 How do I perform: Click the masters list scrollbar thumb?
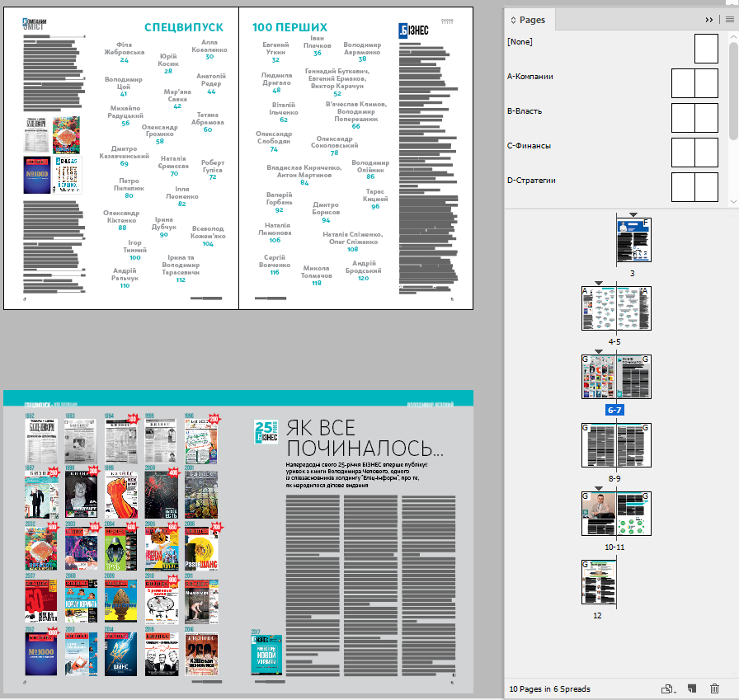[733, 91]
